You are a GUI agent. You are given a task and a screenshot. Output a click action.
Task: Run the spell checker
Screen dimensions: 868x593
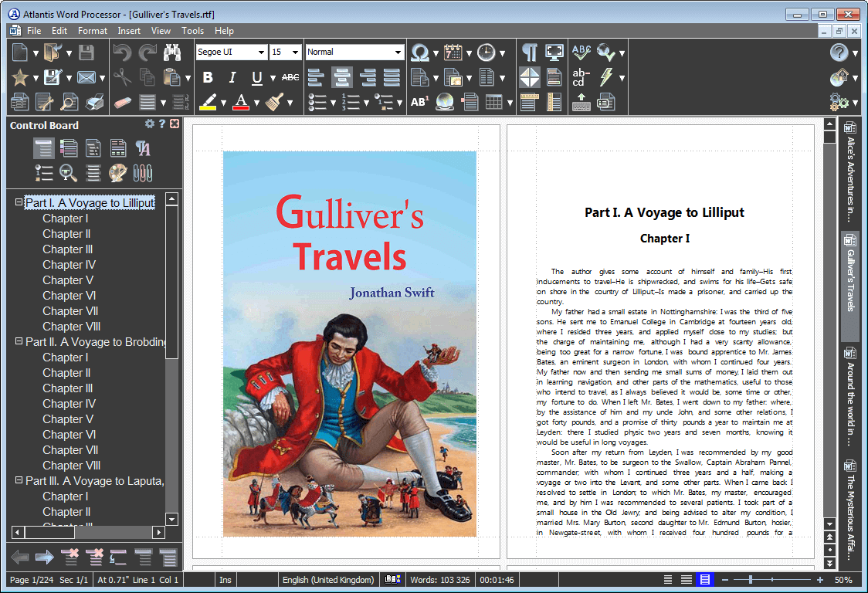click(x=581, y=52)
